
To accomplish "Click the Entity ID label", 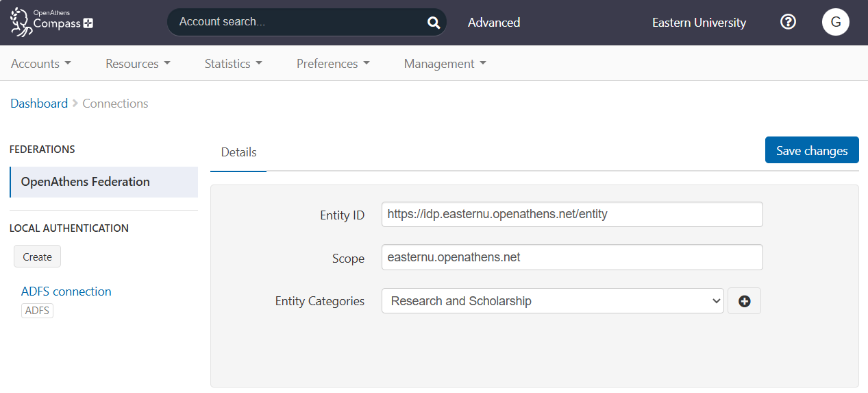I will click(x=343, y=215).
